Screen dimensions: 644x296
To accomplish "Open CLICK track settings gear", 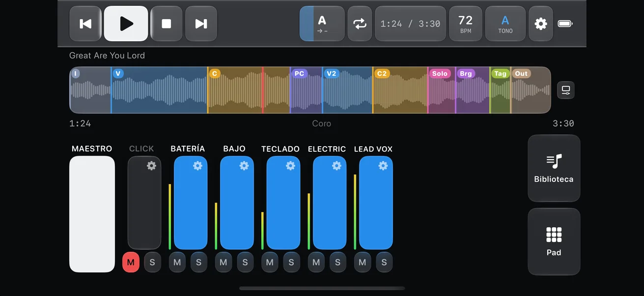I will (151, 166).
